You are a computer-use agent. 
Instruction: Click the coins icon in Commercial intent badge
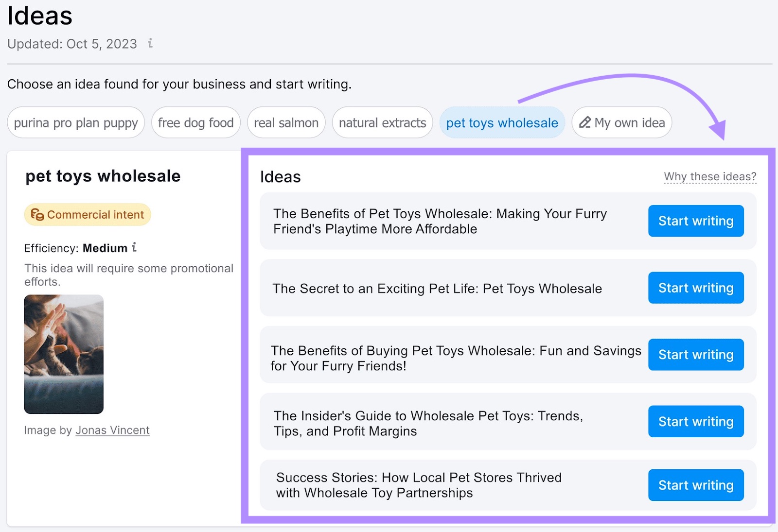(37, 214)
